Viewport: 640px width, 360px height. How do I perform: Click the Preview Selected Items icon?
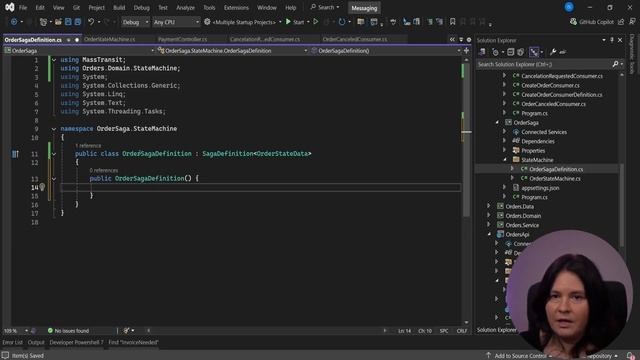pos(563,52)
